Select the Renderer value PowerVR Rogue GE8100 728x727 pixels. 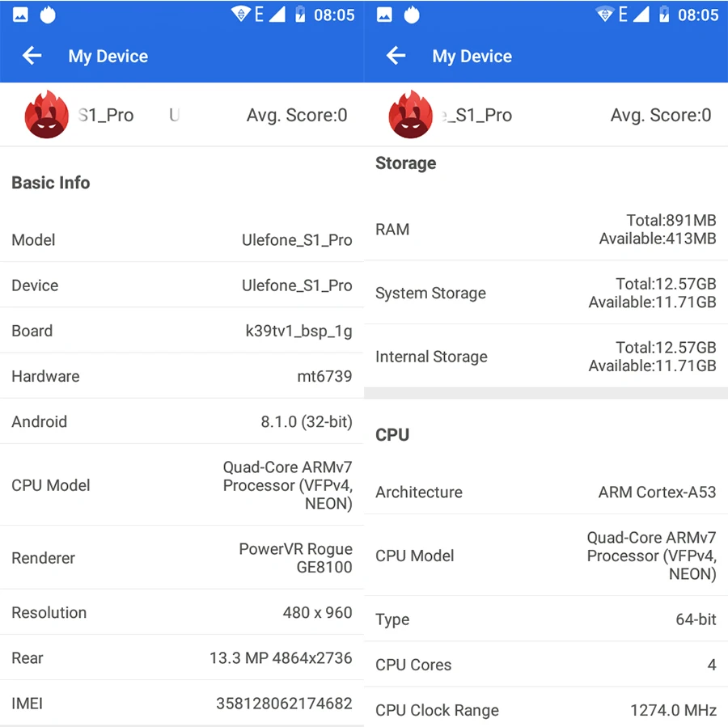[x=296, y=557]
